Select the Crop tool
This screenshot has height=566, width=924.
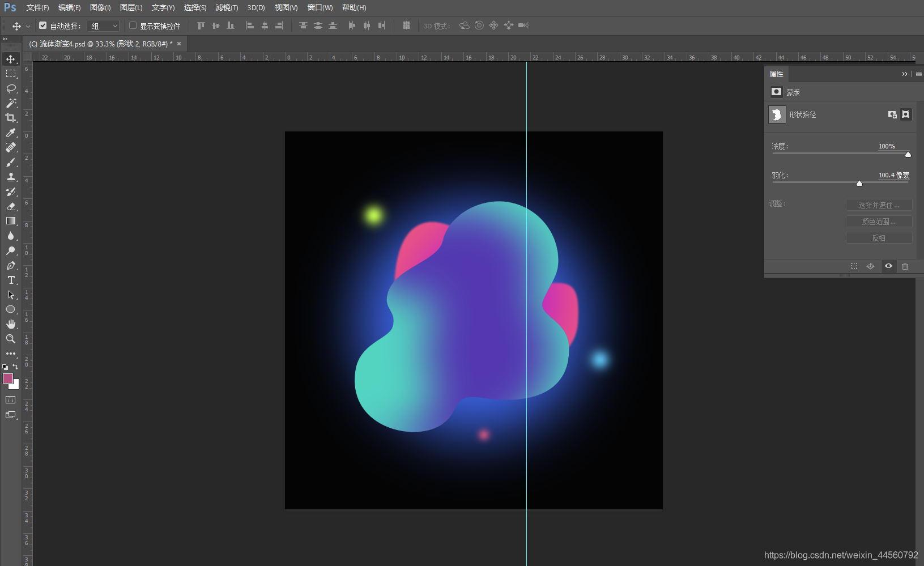click(11, 118)
